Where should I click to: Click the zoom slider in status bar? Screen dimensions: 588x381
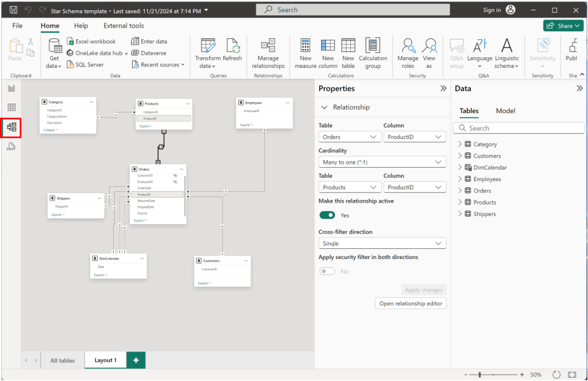[x=479, y=375]
